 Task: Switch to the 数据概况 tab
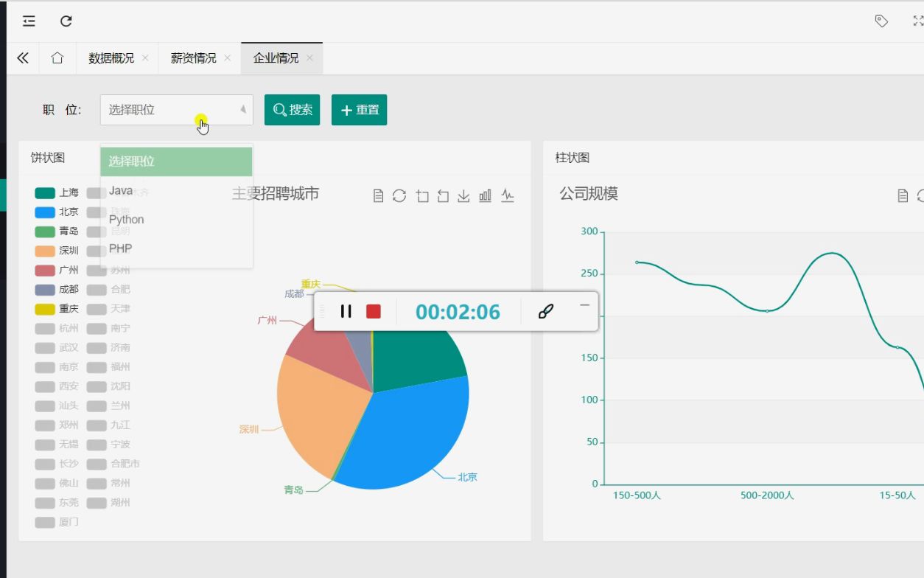tap(113, 58)
